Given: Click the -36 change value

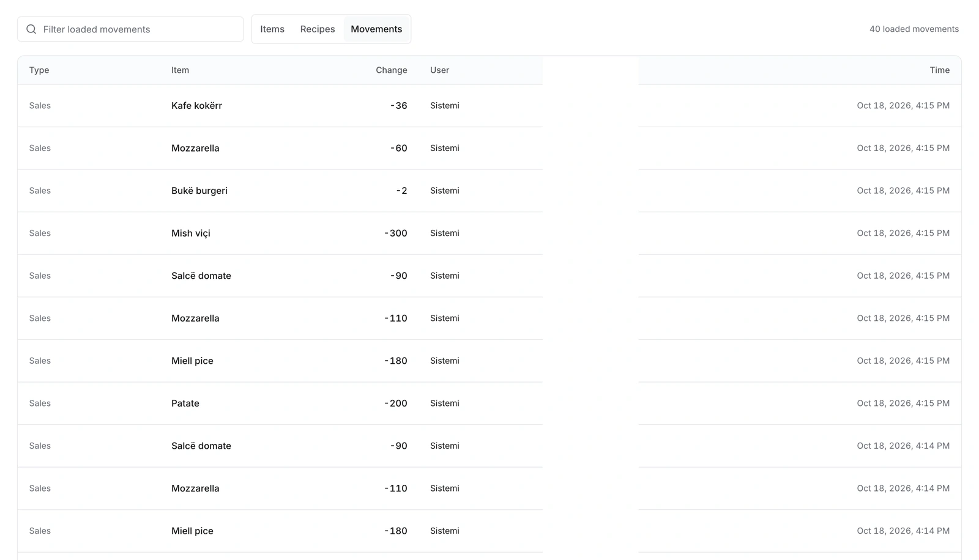Looking at the screenshot, I should coord(399,106).
